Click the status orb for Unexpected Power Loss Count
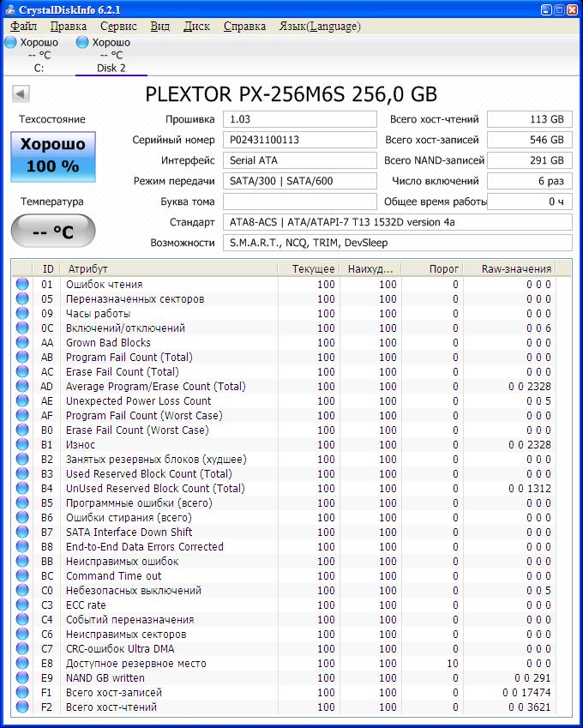The height and width of the screenshot is (728, 583). (x=22, y=400)
